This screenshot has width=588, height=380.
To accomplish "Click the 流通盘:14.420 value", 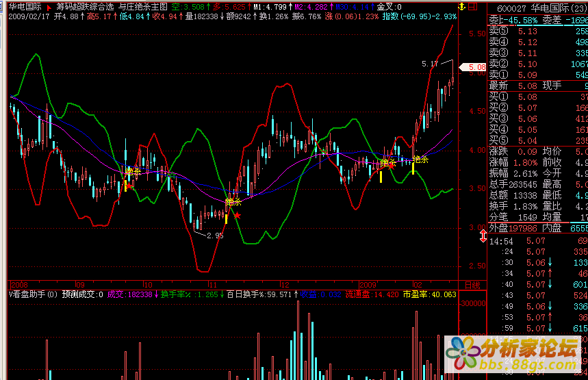I will pyautogui.click(x=372, y=294).
